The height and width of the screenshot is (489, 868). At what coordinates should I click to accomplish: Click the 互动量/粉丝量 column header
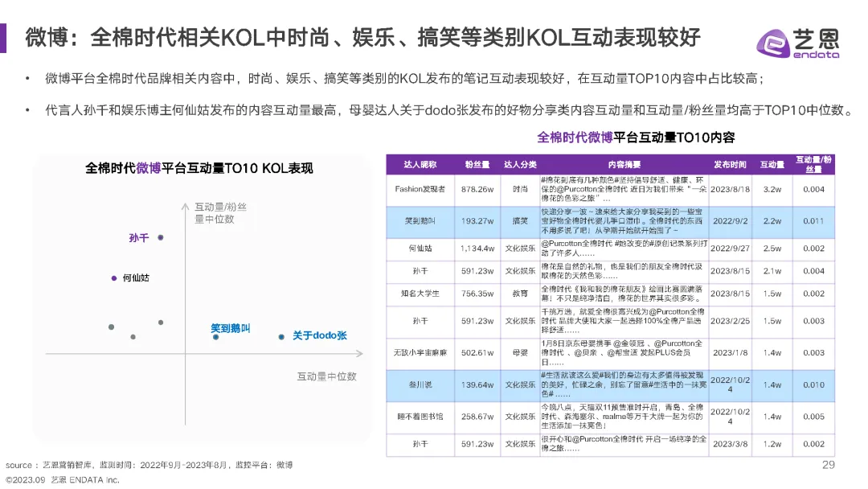coord(813,165)
